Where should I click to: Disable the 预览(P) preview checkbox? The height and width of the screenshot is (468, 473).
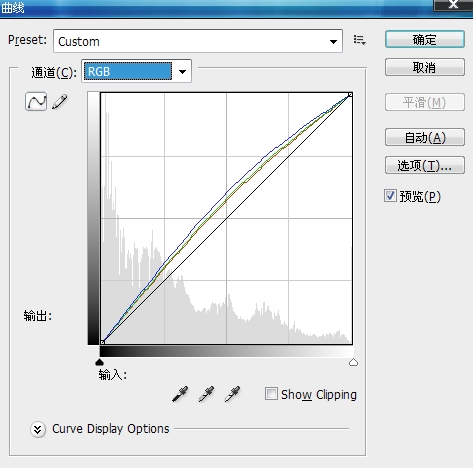click(390, 196)
